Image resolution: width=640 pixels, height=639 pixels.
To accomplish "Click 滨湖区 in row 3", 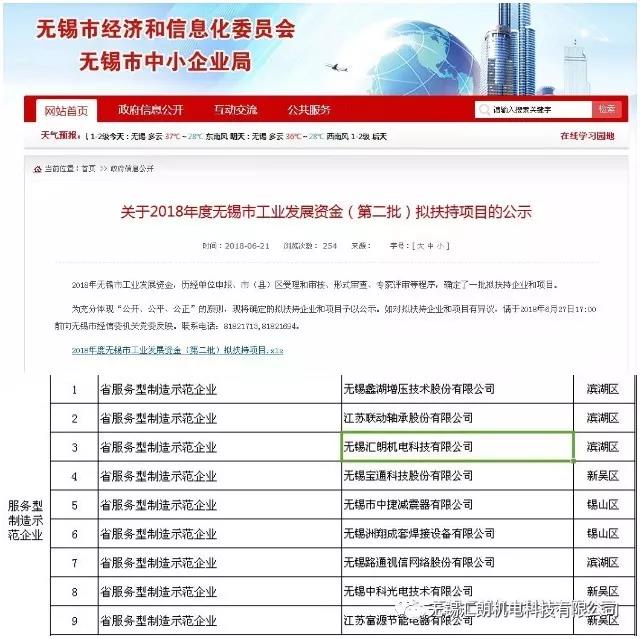I will (x=603, y=447).
